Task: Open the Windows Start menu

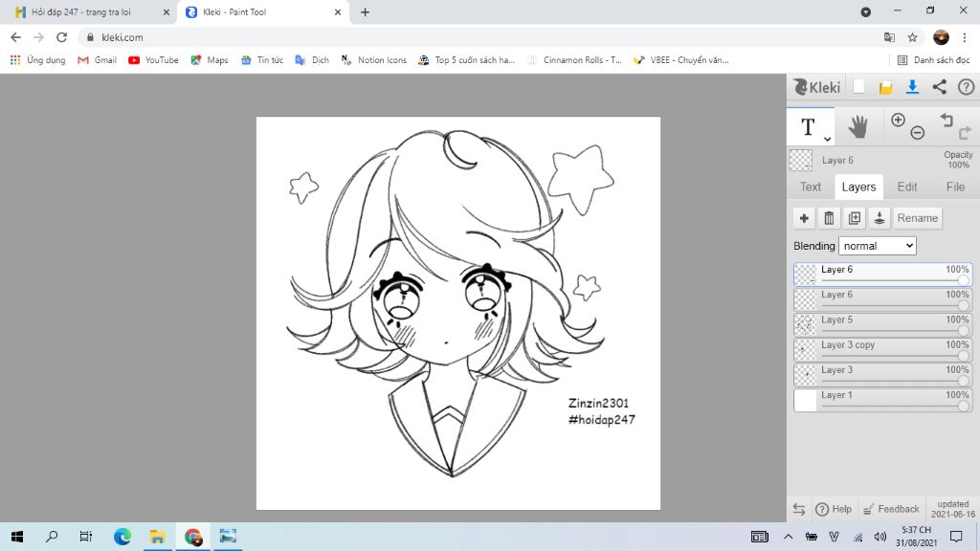Action: [17, 537]
